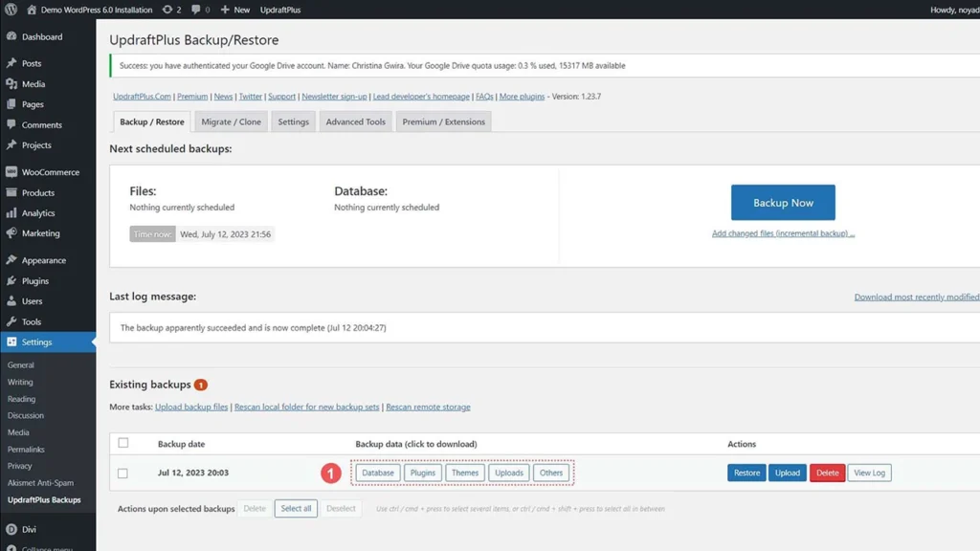Screen dimensions: 980x551
Task: Open the Appearance paintbrush icon
Action: tap(13, 259)
